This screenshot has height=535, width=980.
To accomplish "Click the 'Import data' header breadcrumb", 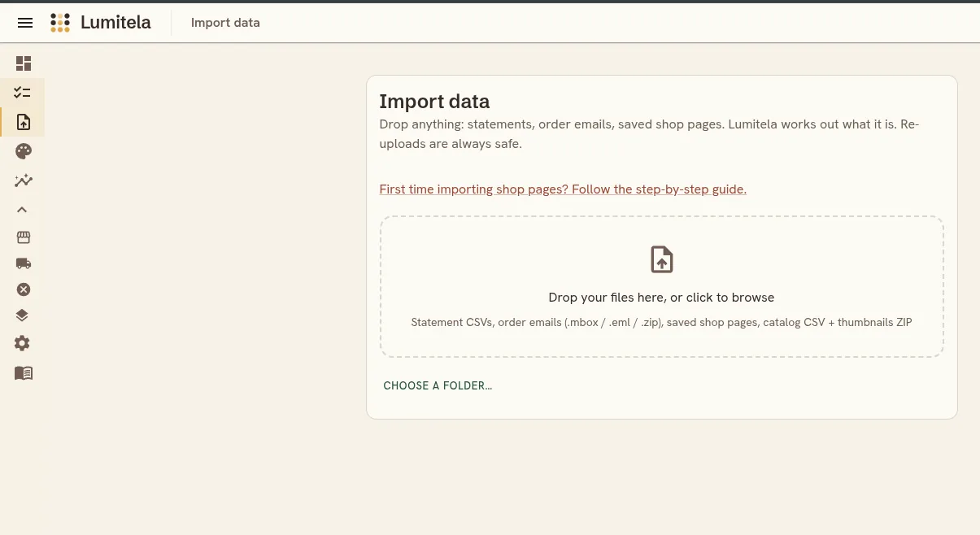I will (225, 23).
